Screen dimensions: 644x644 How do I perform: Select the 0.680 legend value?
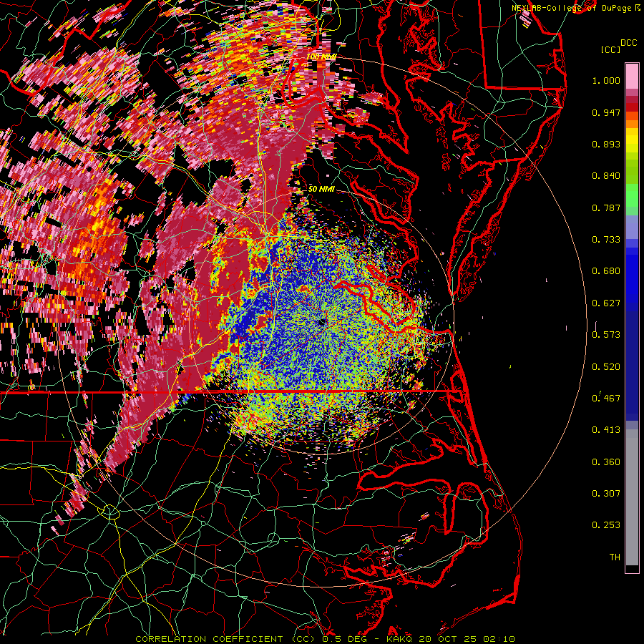coord(606,271)
